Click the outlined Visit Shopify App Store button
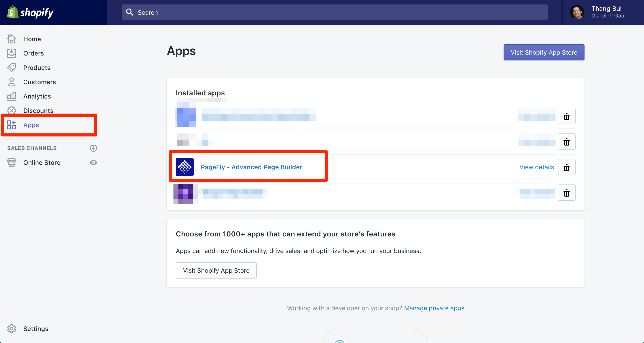The width and height of the screenshot is (644, 343). coord(216,270)
